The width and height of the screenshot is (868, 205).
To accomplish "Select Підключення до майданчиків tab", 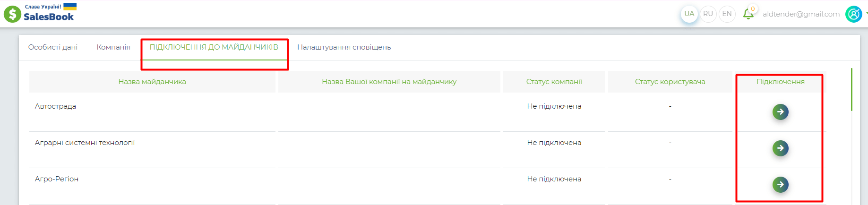I will click(x=214, y=47).
